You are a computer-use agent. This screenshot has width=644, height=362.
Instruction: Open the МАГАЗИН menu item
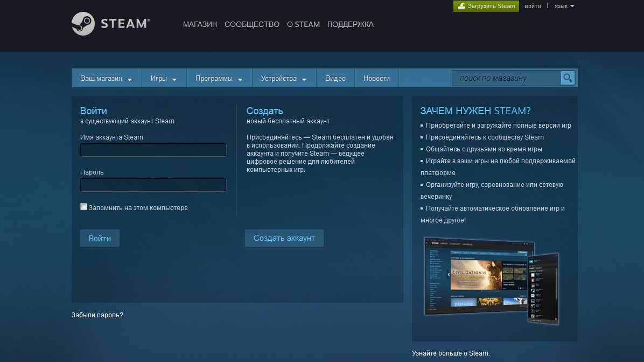(200, 24)
